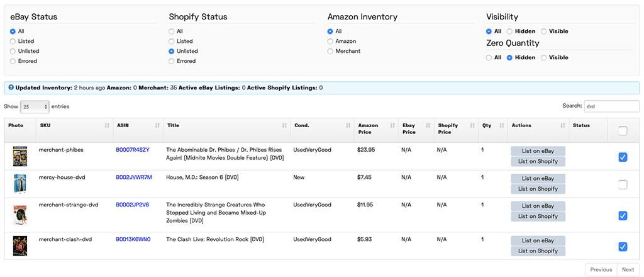
Task: Open Incredibly Strange Creatures cover thumbnail
Action: pos(20,215)
